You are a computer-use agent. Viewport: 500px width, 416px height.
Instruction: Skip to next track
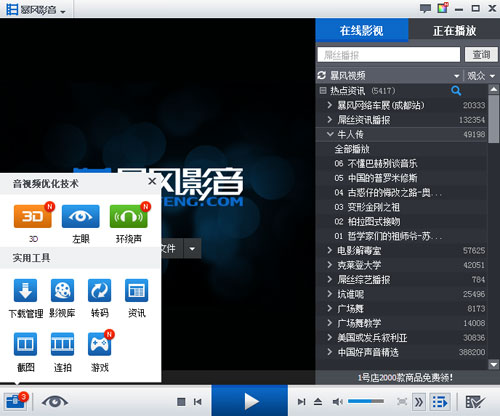[302, 402]
